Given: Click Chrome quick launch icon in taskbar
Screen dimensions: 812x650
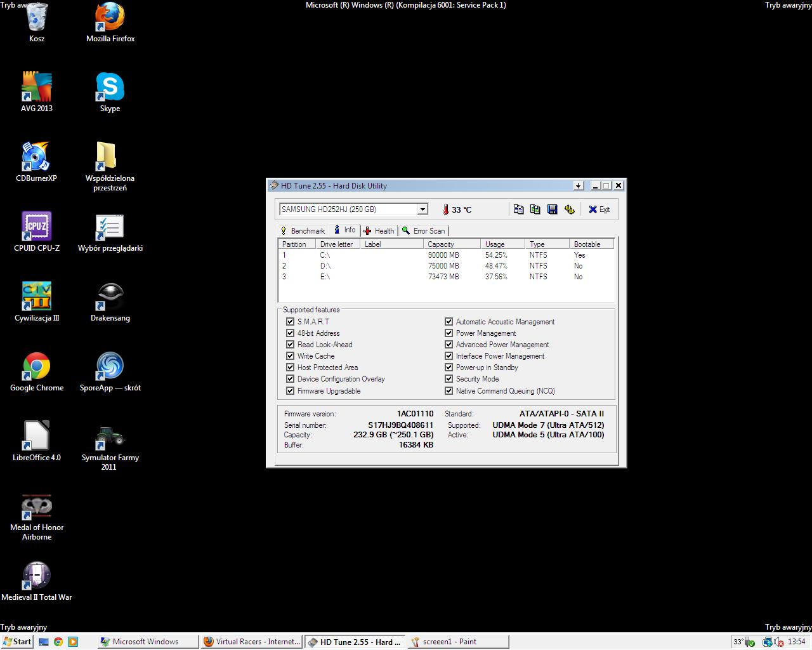Looking at the screenshot, I should click(x=58, y=642).
